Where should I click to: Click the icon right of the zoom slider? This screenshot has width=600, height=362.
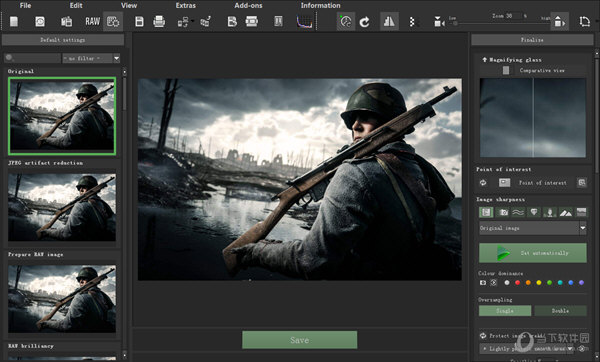(559, 21)
